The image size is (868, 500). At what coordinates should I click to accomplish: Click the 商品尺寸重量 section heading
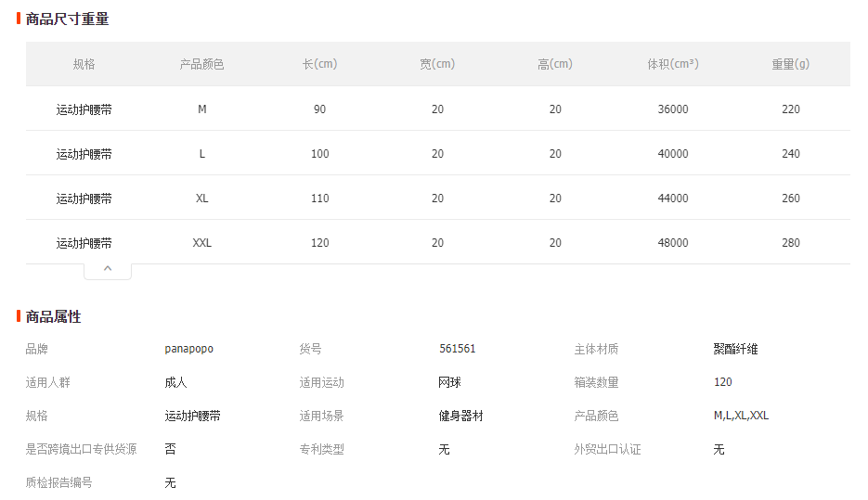[x=67, y=19]
